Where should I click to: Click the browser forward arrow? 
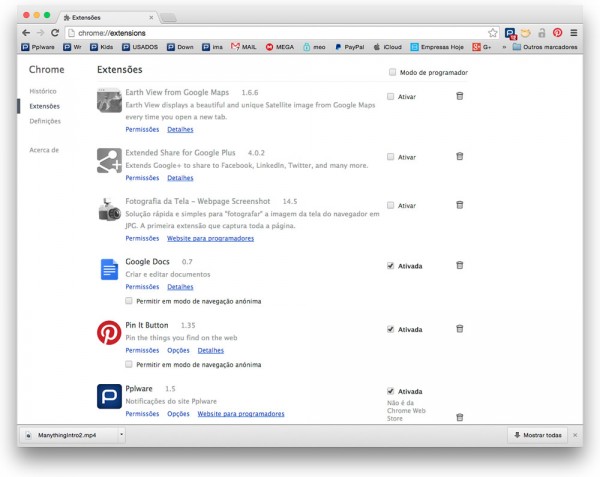(41, 33)
